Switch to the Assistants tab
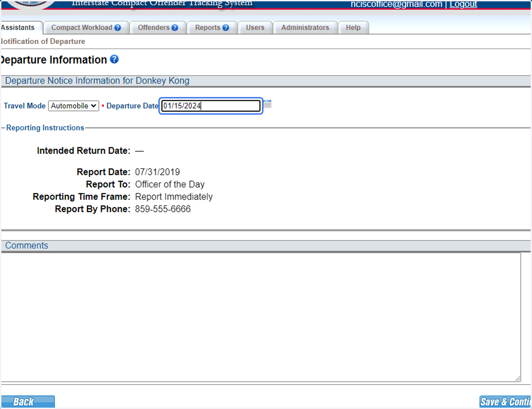The width and height of the screenshot is (532, 409). click(x=21, y=28)
